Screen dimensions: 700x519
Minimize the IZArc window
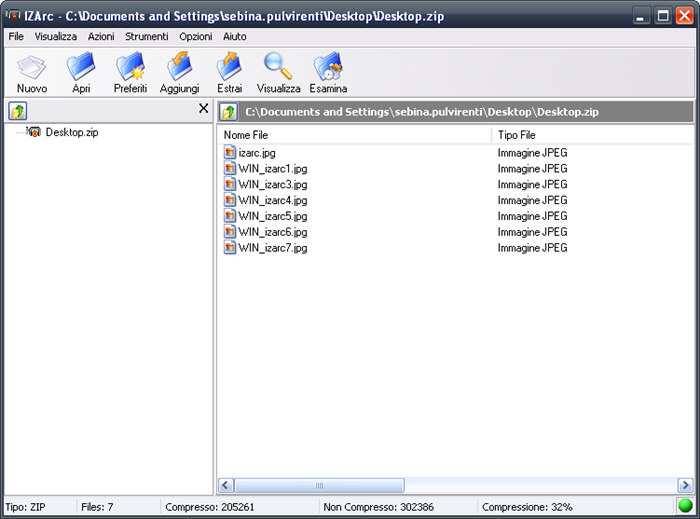641,16
